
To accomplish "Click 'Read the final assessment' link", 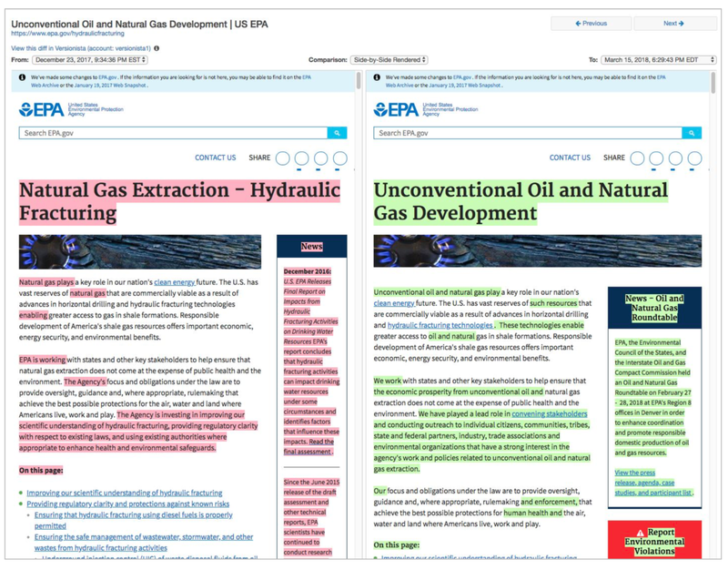I will click(x=308, y=447).
